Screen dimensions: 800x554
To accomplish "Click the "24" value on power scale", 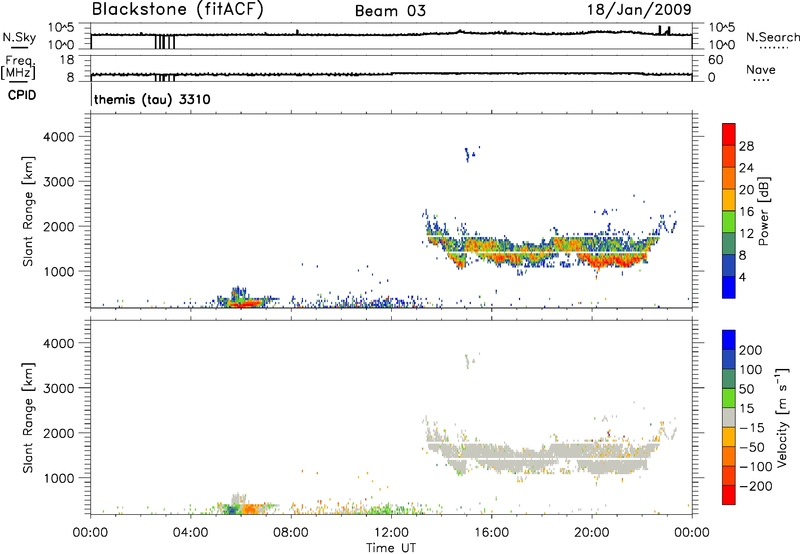I will point(746,168).
